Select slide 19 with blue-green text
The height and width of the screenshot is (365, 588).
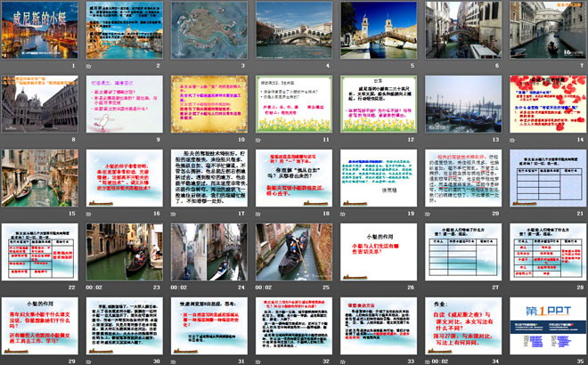(379, 178)
